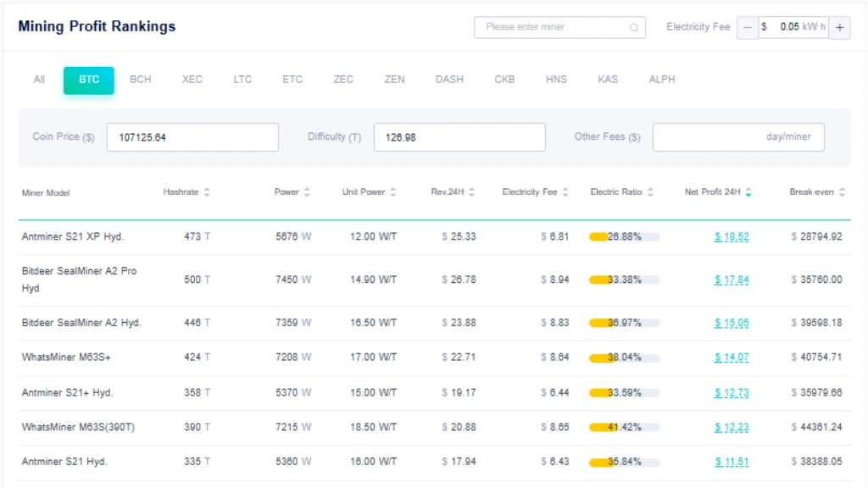Switch to the ALPH tab

(x=662, y=80)
